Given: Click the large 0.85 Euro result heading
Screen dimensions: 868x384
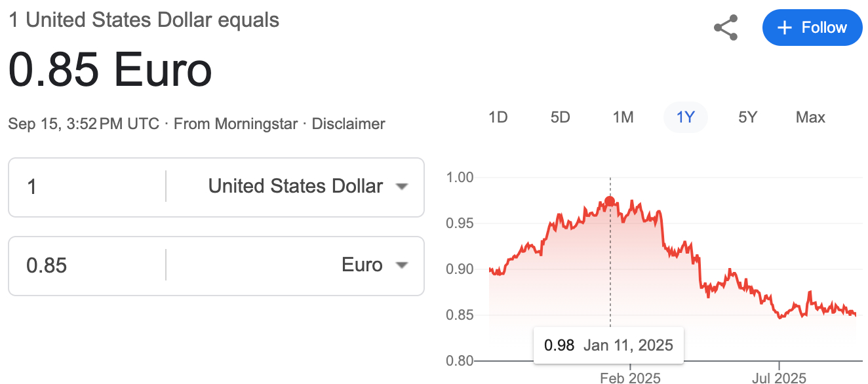Looking at the screenshot, I should pos(110,71).
